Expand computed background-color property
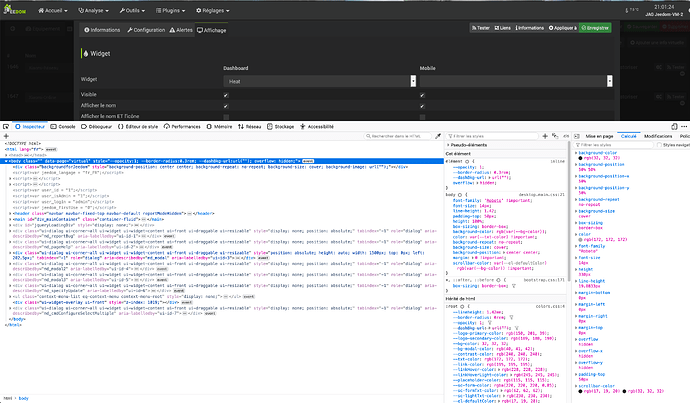This screenshot has width=690, height=403. [x=576, y=153]
